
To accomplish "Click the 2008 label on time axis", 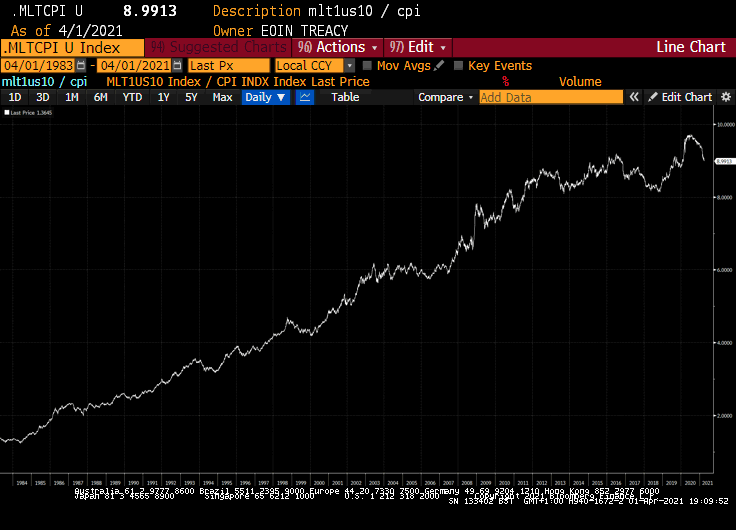I will click(467, 483).
